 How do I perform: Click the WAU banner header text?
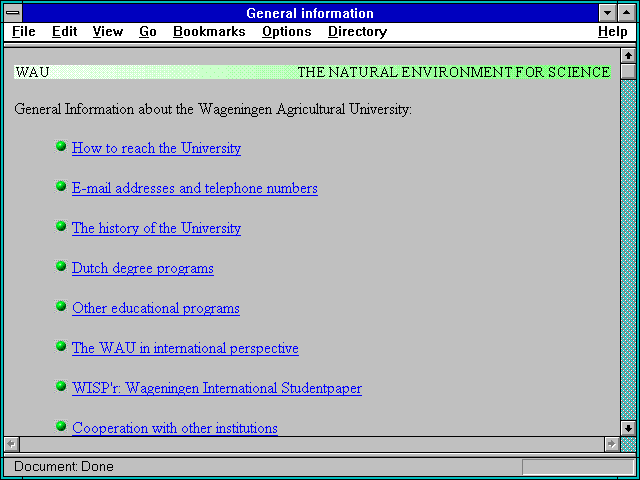point(32,72)
